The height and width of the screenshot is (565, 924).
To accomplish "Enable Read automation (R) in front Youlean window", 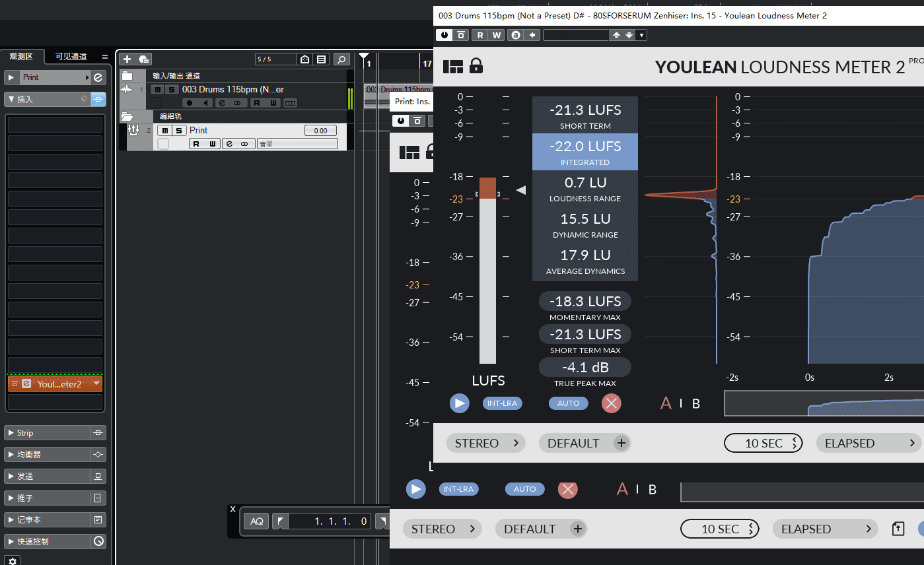I will (480, 34).
